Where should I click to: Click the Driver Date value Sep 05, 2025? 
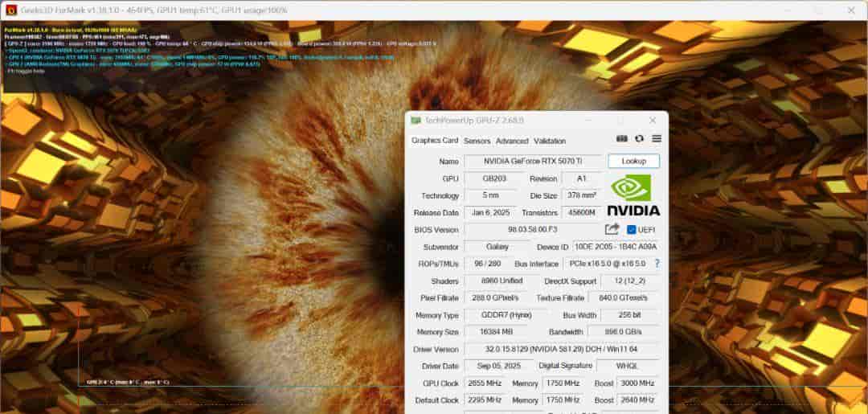pyautogui.click(x=499, y=366)
